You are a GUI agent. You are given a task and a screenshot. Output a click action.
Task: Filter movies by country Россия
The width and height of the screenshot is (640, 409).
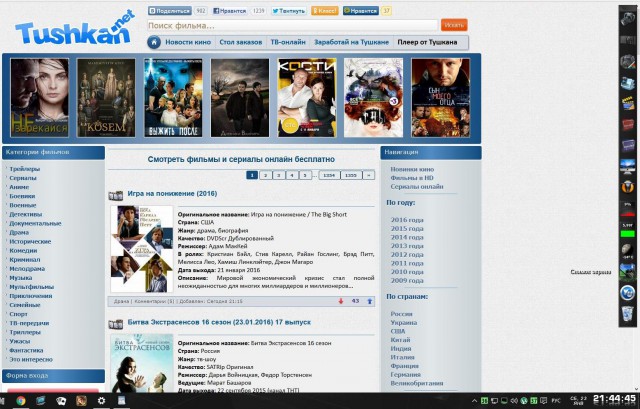401,314
